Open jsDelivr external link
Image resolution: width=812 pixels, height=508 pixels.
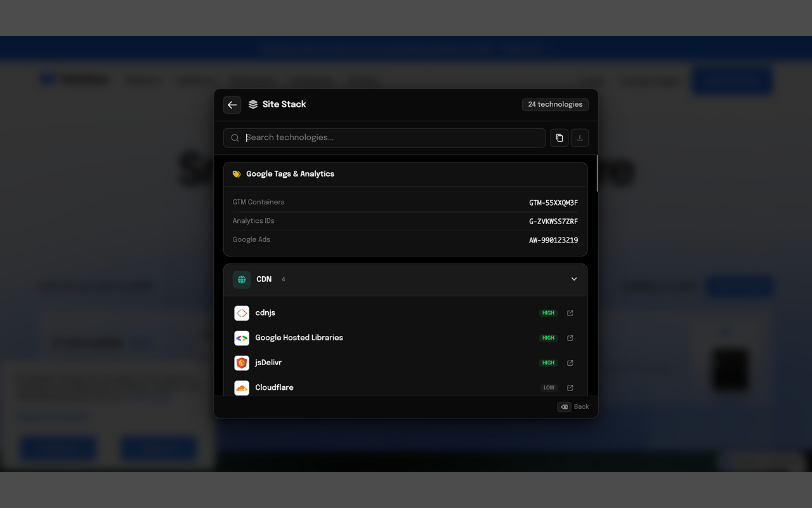[570, 363]
